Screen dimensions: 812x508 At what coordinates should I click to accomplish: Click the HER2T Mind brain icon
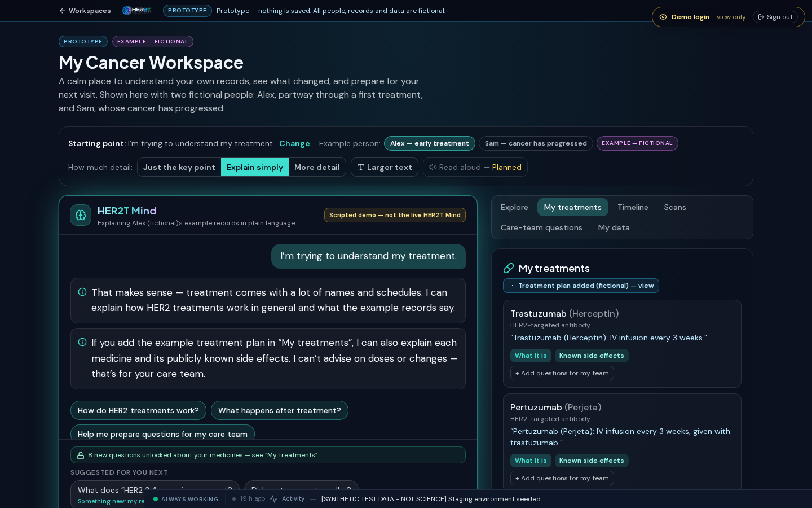point(81,215)
